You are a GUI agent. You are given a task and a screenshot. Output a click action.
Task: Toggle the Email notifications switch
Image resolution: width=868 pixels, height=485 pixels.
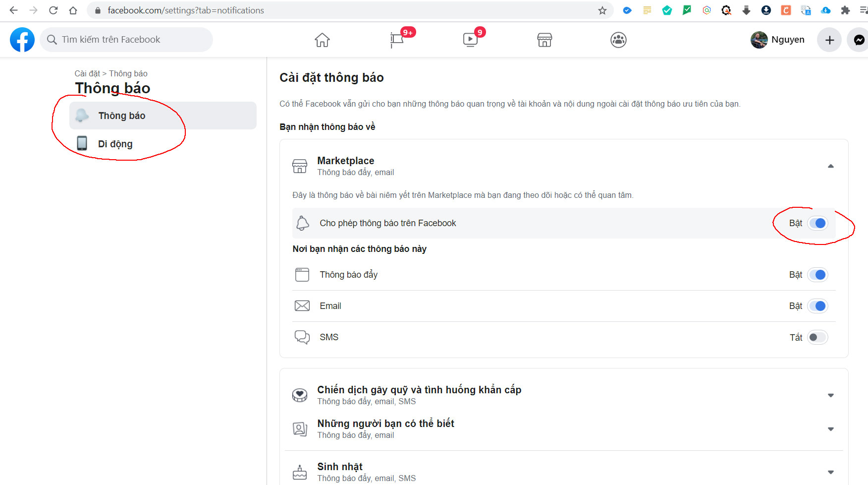click(x=817, y=306)
